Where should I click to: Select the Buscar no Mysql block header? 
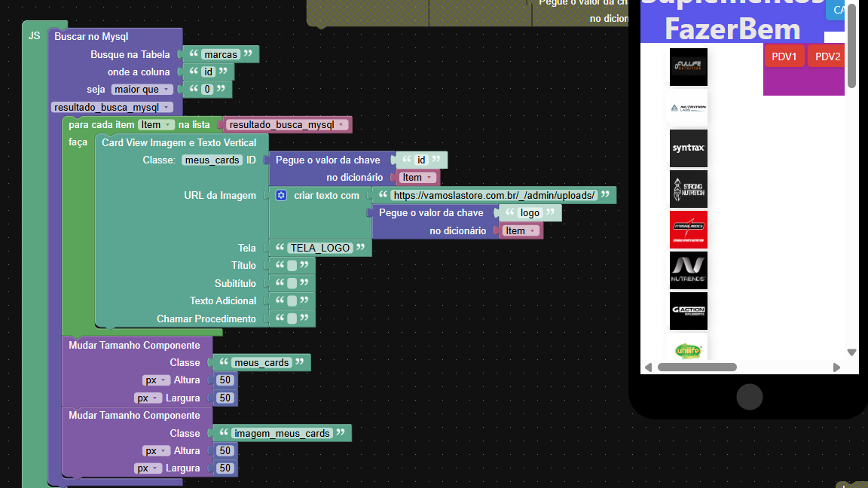tap(91, 36)
